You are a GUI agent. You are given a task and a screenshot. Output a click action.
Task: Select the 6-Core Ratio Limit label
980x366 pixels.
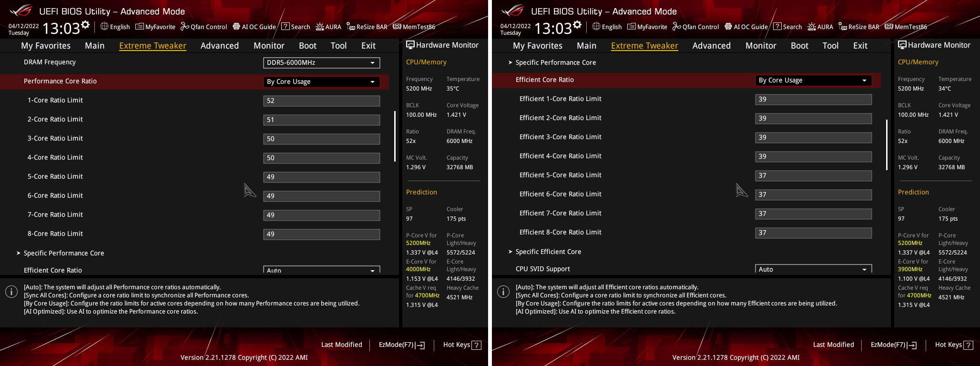55,195
